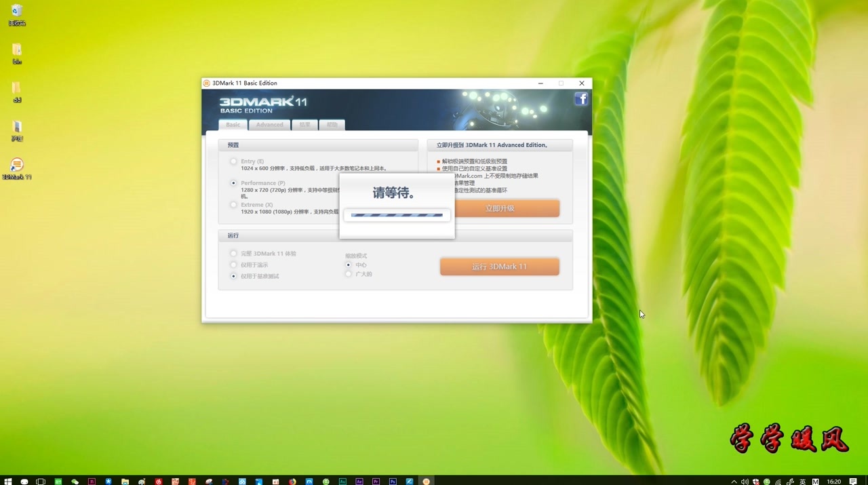The height and width of the screenshot is (485, 868).
Task: Click the M input method tray icon
Action: (x=815, y=482)
